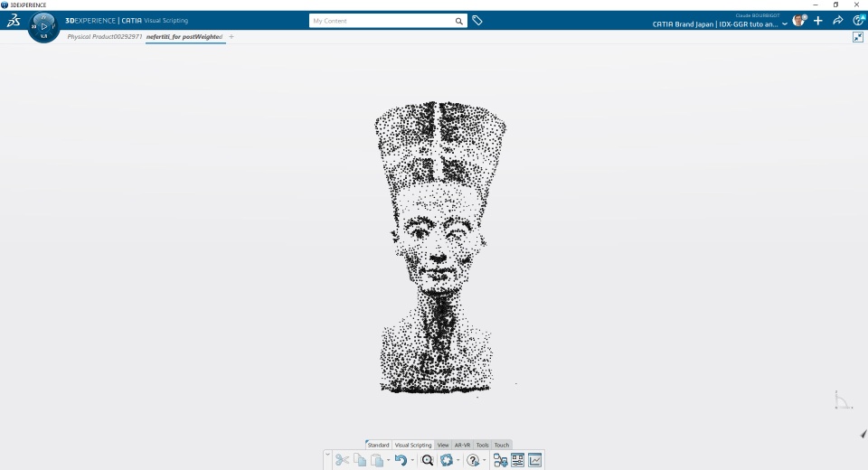
Task: Open Claude Bourbigot's profile picture
Action: tap(798, 21)
